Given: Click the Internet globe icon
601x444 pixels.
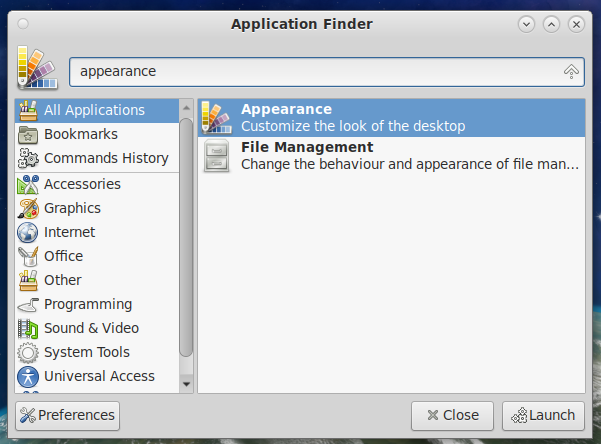Looking at the screenshot, I should pyautogui.click(x=28, y=232).
